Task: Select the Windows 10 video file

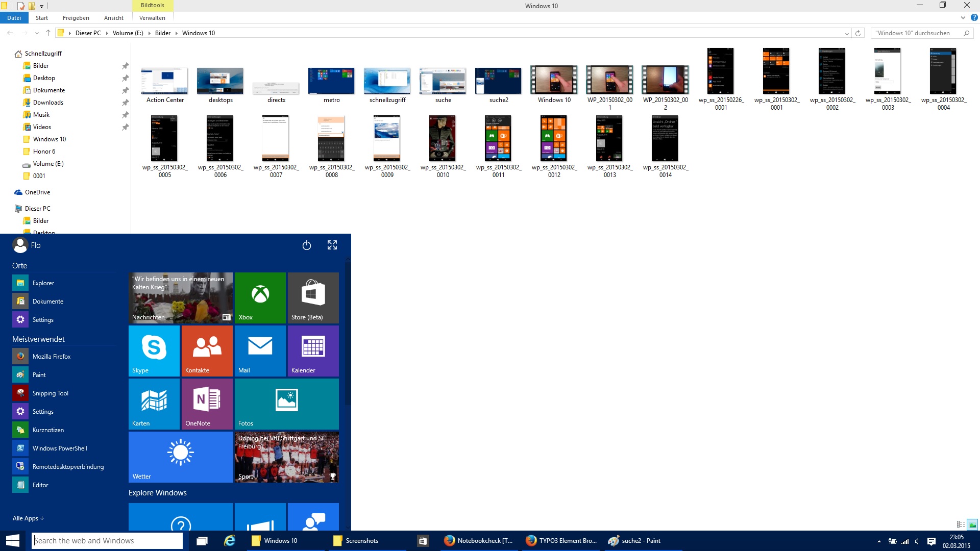Action: [x=554, y=84]
